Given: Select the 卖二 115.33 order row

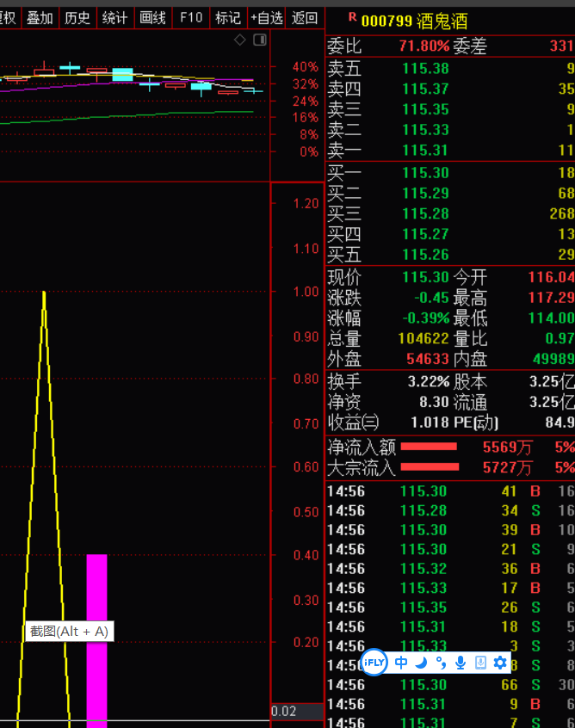Looking at the screenshot, I should pos(450,130).
